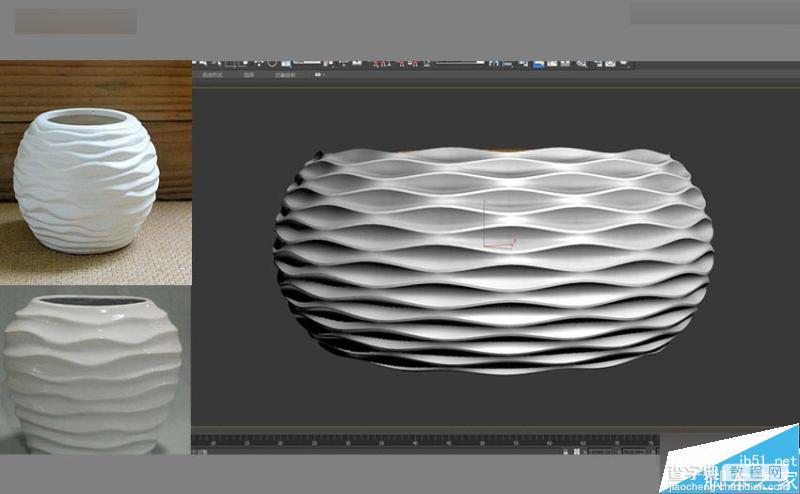This screenshot has width=800, height=494.
Task: Select the wavy vase model in viewport
Action: (494, 260)
